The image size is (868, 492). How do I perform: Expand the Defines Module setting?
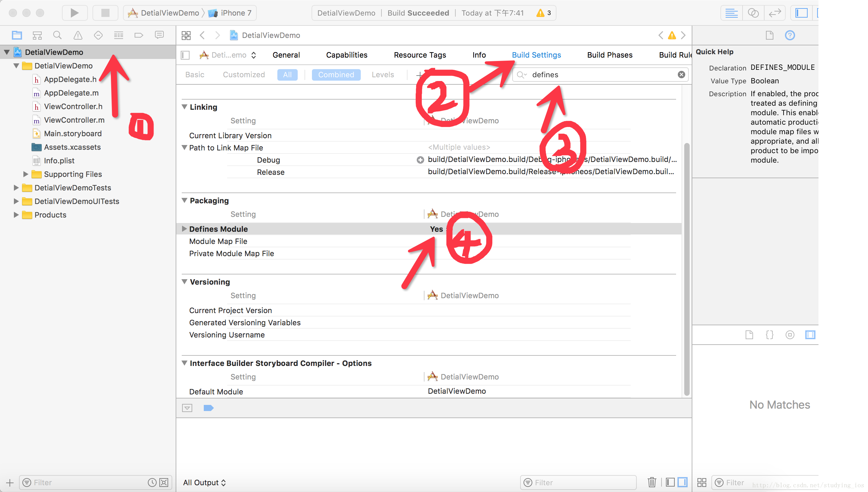tap(184, 229)
